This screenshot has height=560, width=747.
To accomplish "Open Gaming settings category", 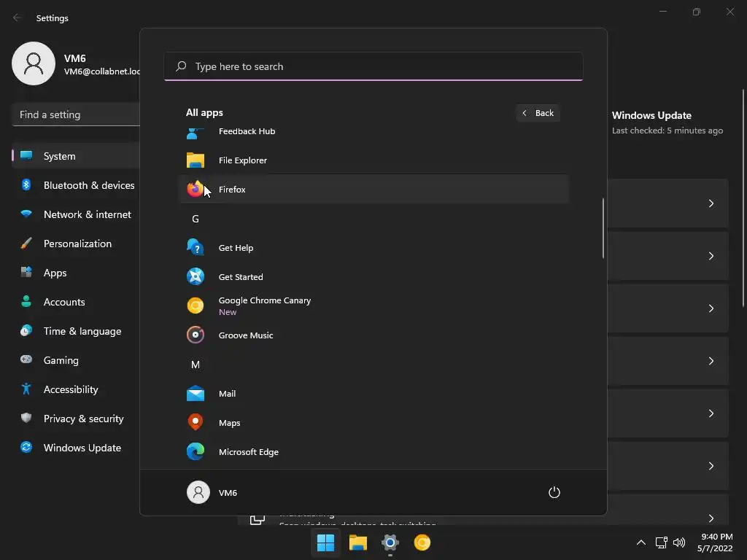I will tap(76, 360).
